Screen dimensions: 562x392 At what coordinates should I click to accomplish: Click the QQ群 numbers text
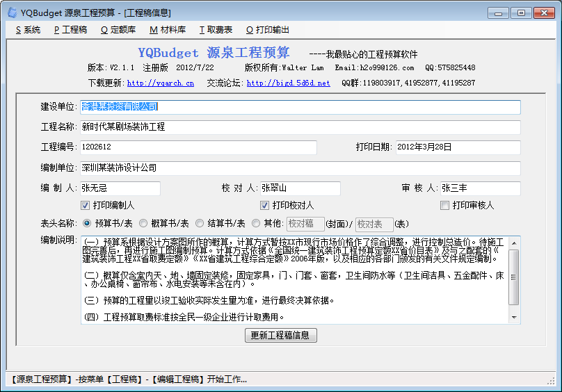(x=408, y=83)
